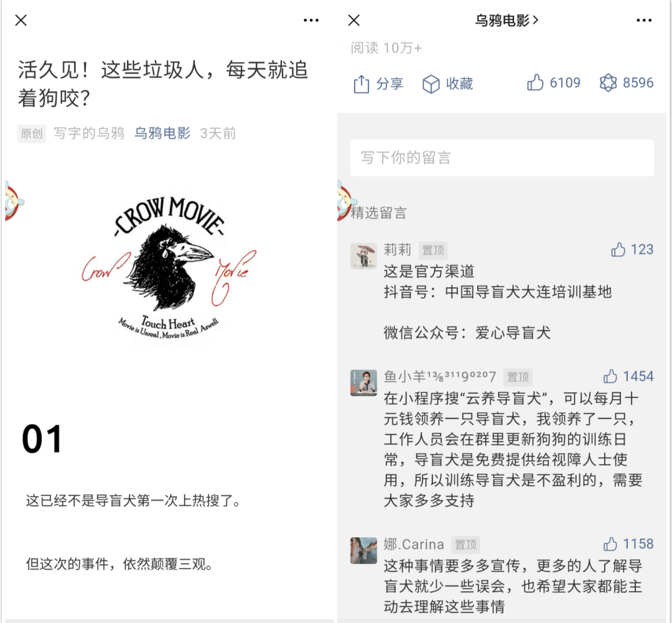
Task: Open more options on right panel
Action: [x=644, y=20]
